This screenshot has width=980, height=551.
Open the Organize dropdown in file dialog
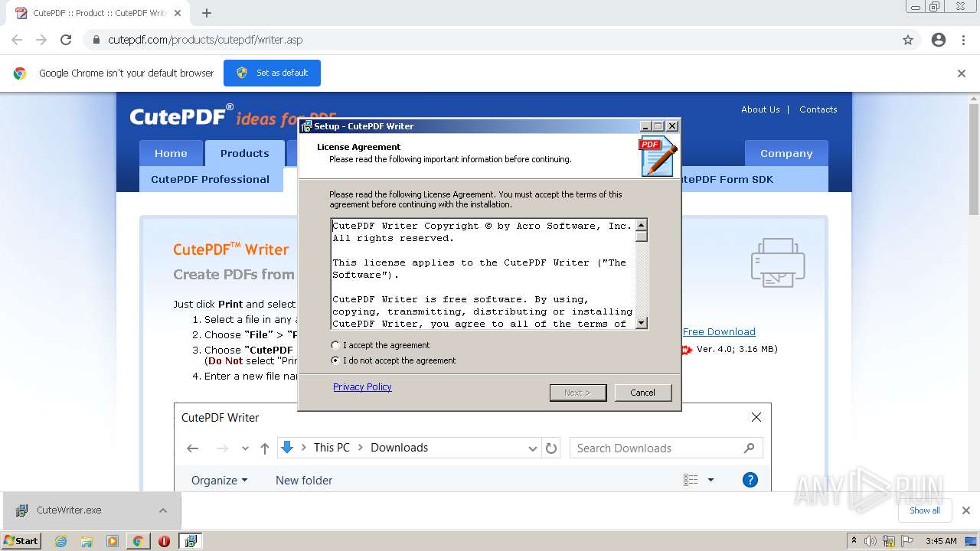219,481
